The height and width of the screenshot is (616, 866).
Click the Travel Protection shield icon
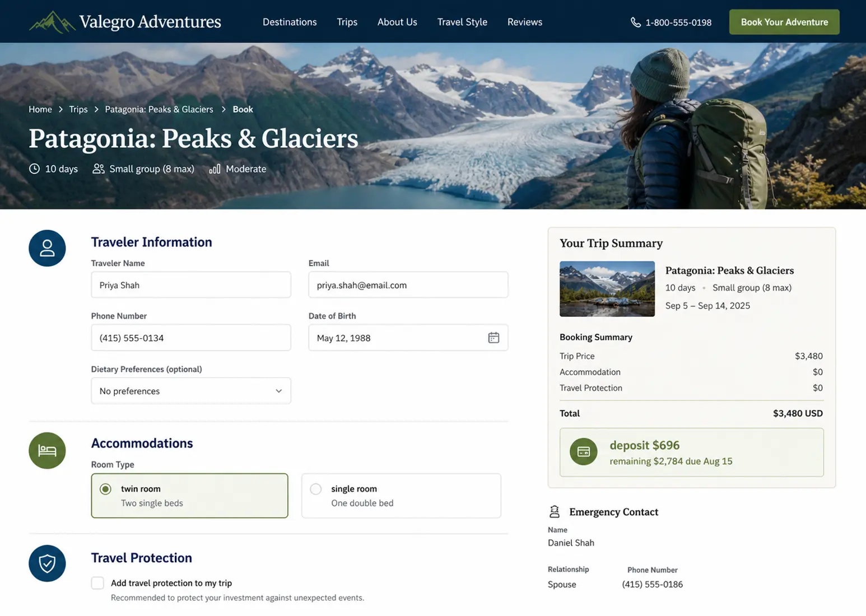[47, 563]
